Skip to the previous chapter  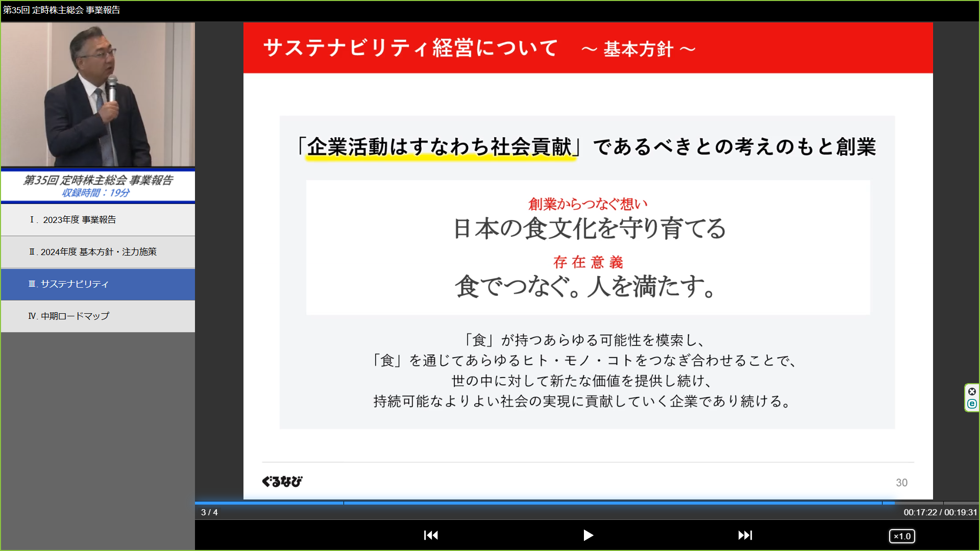pos(431,535)
